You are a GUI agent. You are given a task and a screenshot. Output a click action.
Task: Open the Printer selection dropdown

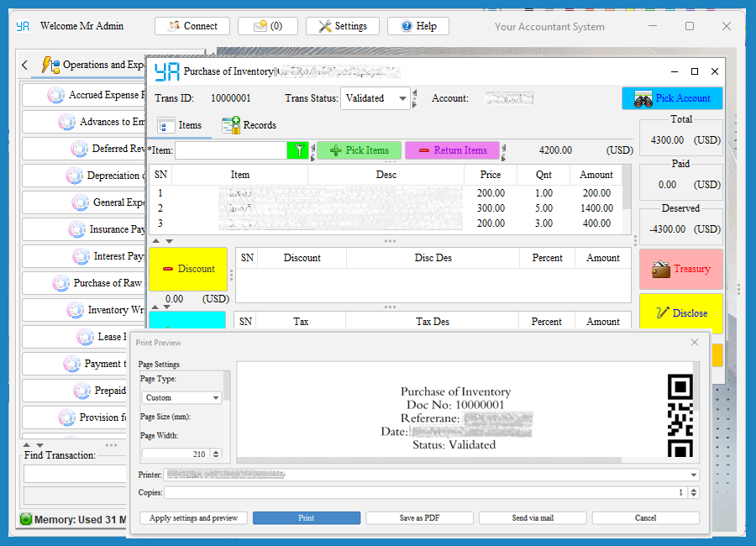coord(432,475)
